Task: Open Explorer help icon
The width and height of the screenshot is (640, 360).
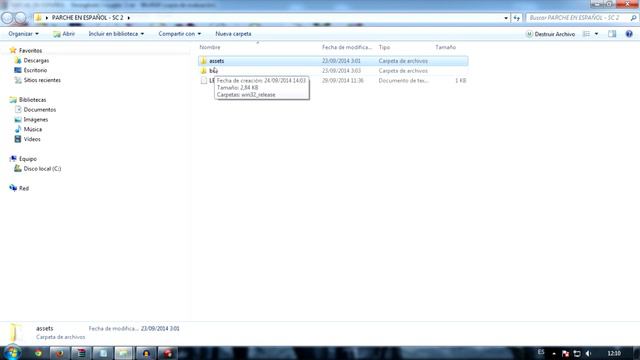Action: click(x=629, y=34)
